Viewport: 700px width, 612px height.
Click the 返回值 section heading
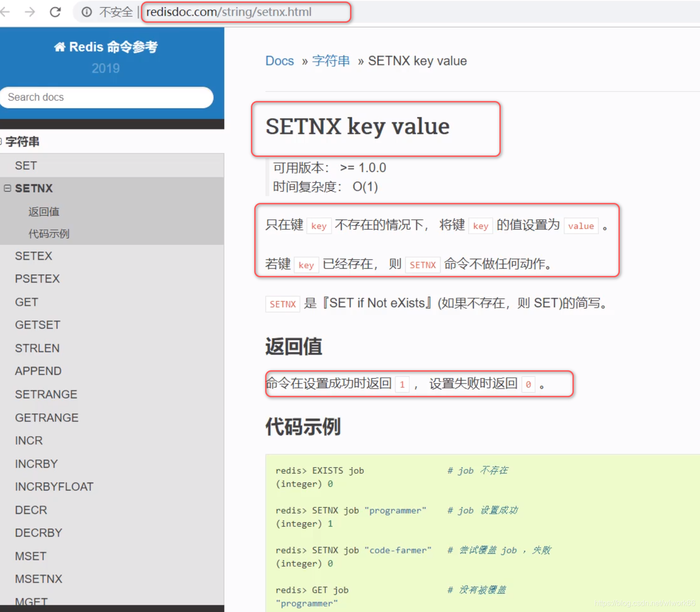(x=294, y=347)
